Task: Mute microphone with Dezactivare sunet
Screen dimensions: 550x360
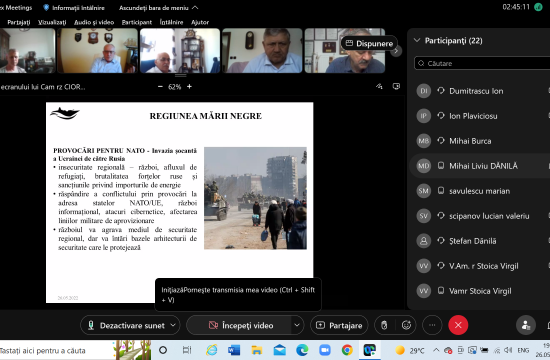Action: pos(126,325)
